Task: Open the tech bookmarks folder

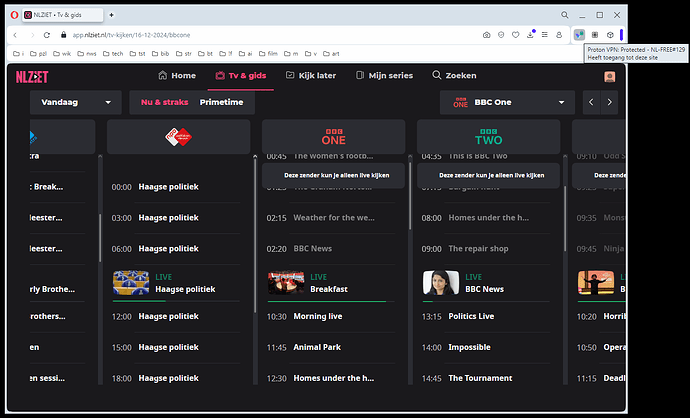Action: (x=113, y=54)
